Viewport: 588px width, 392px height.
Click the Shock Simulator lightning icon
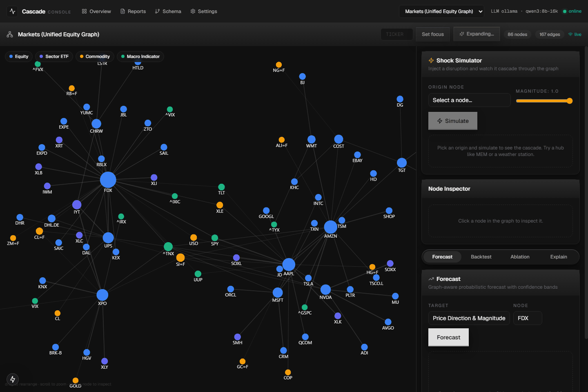(431, 60)
